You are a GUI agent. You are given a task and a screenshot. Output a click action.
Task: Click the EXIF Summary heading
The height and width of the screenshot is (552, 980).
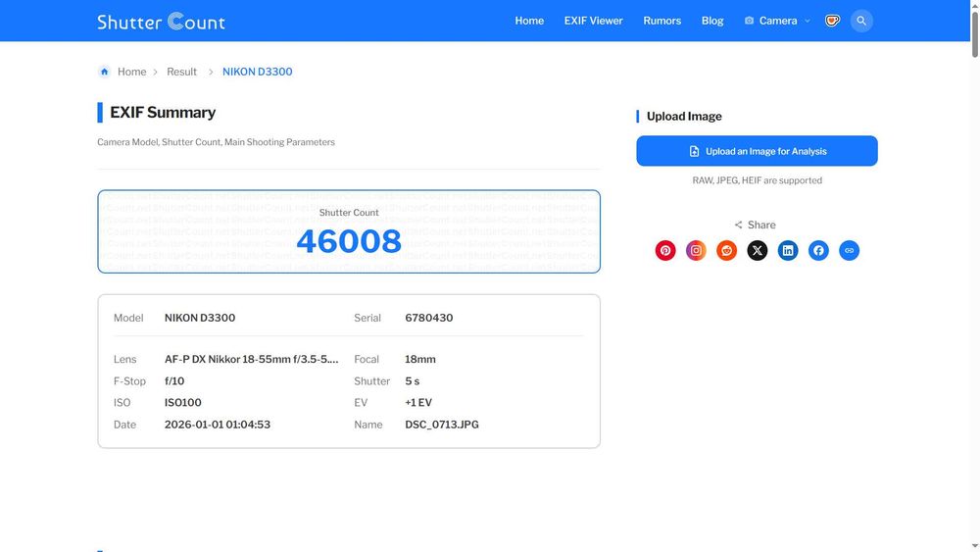pos(163,113)
